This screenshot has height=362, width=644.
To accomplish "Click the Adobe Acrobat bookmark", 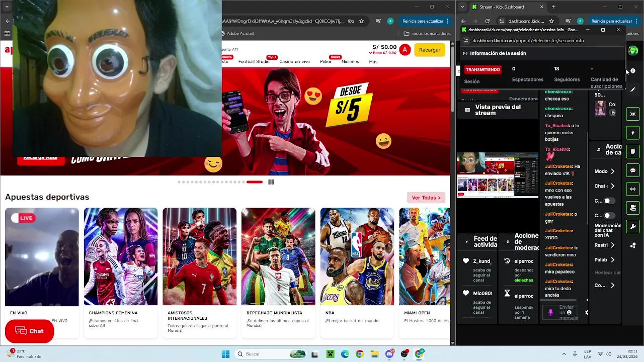I will (237, 34).
